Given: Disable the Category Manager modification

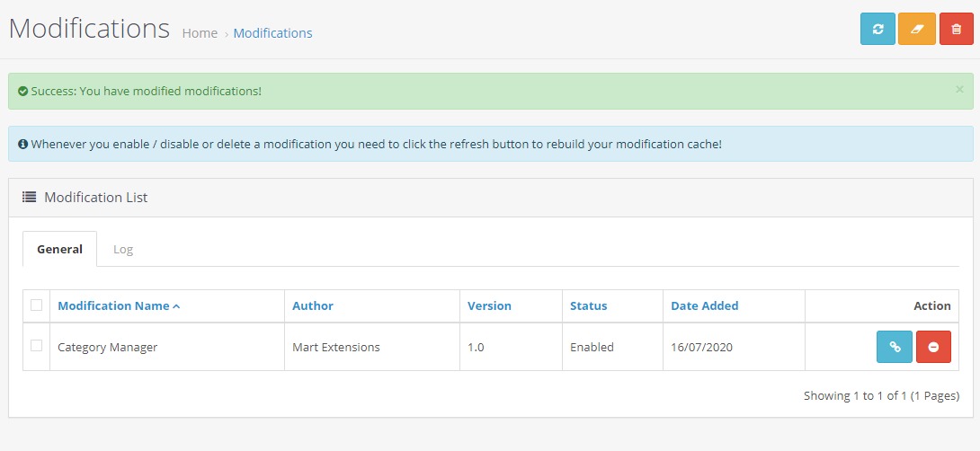Looking at the screenshot, I should [933, 347].
